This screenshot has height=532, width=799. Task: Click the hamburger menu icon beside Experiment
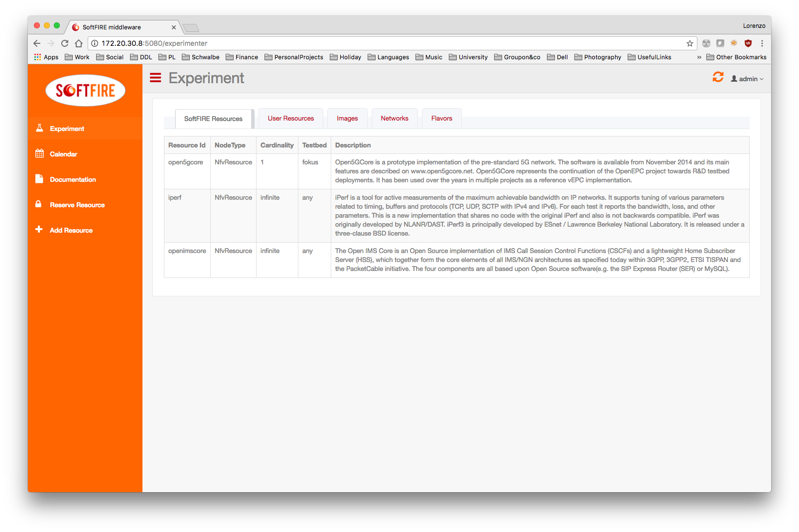(x=155, y=78)
